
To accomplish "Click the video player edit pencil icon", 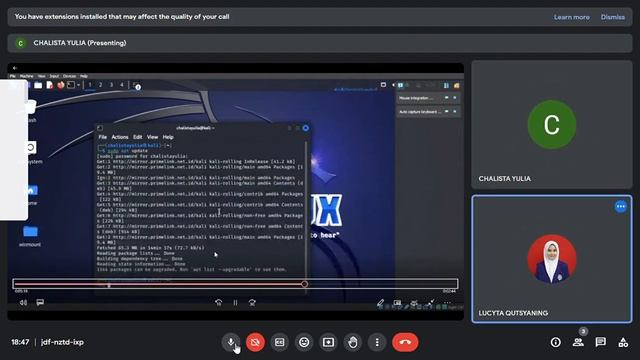I will pos(380,302).
